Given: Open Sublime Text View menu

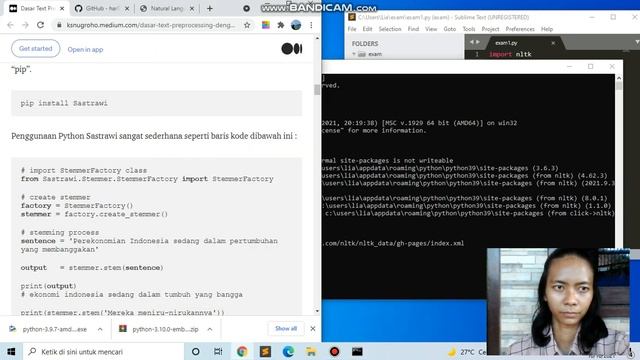Looking at the screenshot, I should click(x=431, y=29).
